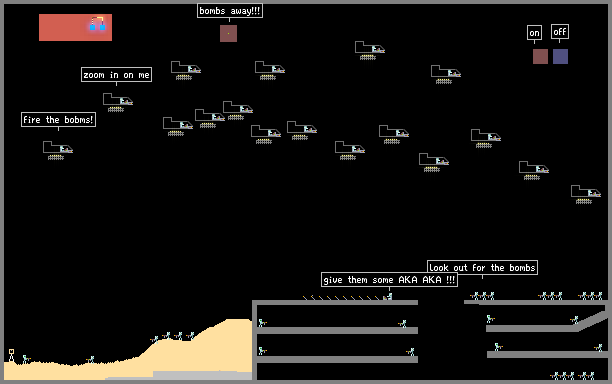Click the topmost bomber plane near upper right

click(370, 50)
